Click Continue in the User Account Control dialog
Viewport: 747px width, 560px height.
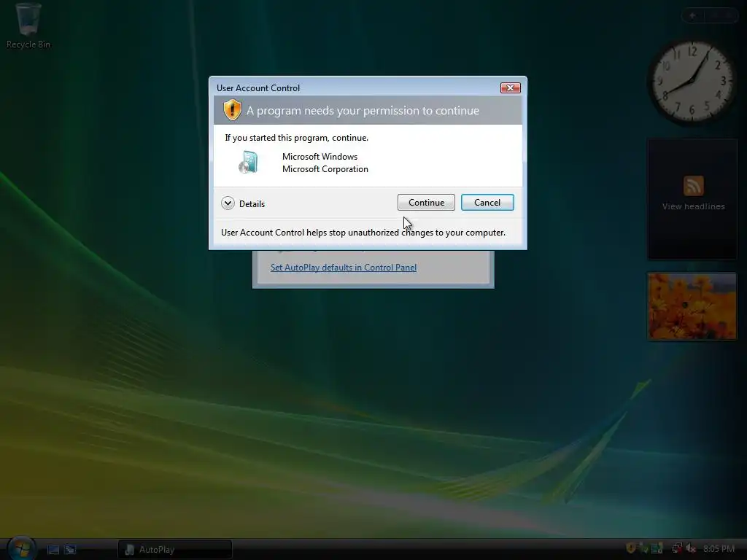click(426, 203)
